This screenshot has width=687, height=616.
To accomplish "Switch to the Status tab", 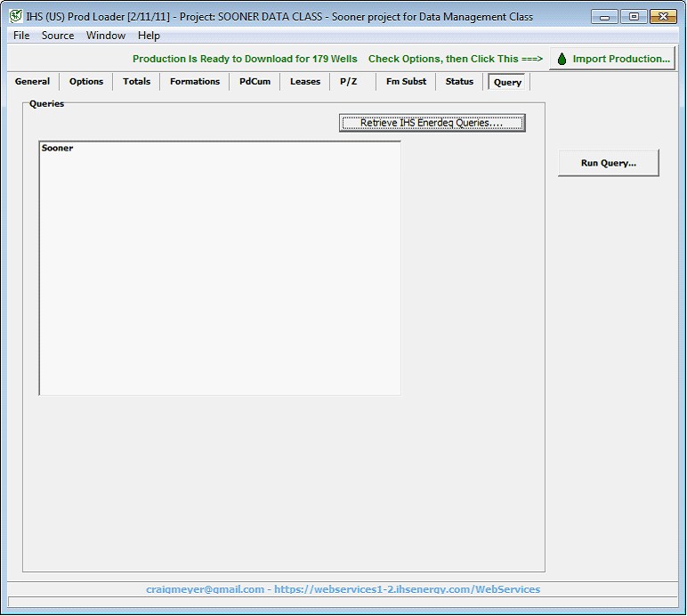I will tap(459, 82).
